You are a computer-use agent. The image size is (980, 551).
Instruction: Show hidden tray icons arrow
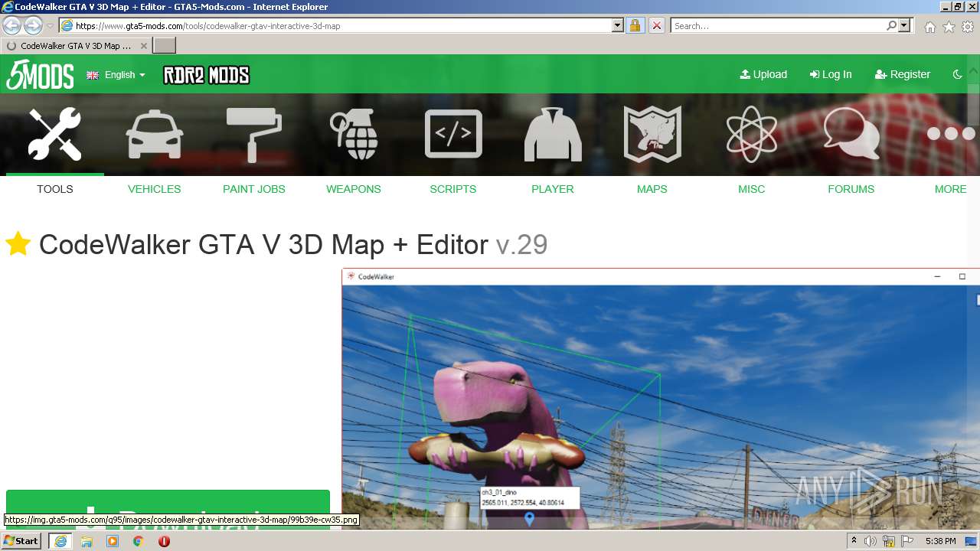click(854, 541)
